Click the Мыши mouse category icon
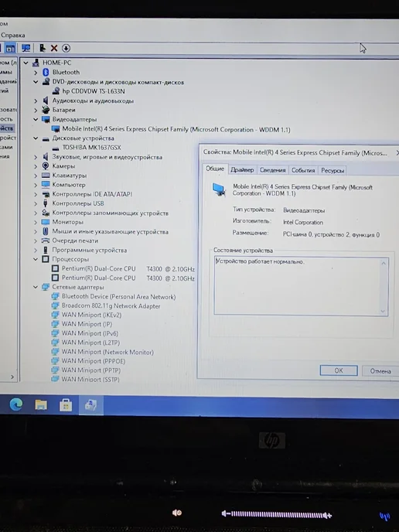399x532 pixels. point(46,231)
